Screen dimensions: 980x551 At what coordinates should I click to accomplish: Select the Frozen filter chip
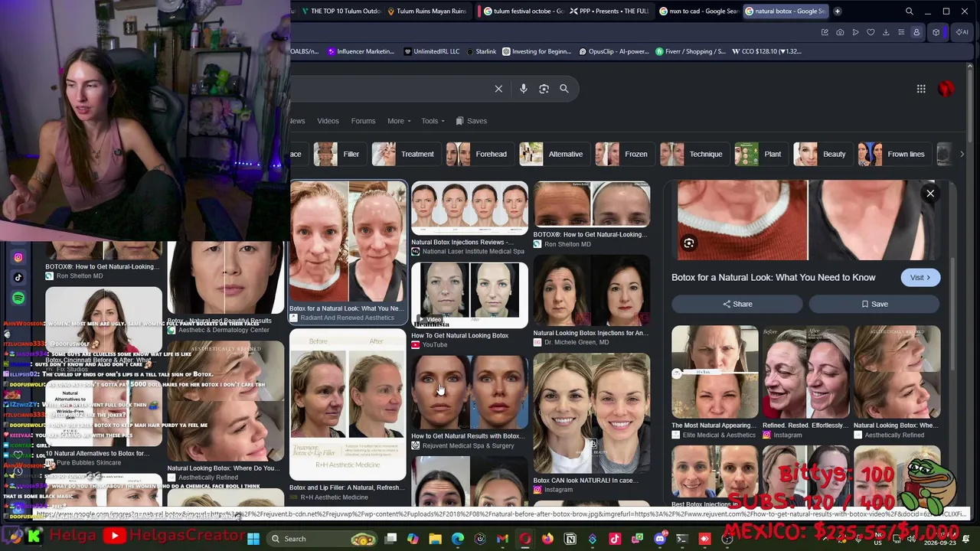622,154
